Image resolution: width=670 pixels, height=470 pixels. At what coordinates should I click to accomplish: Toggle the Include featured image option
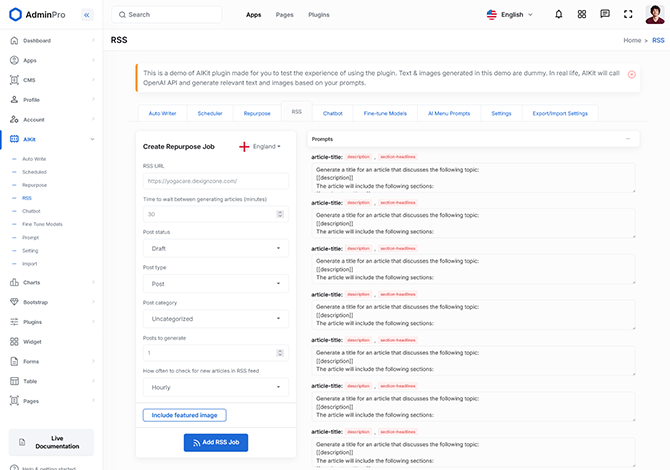pyautogui.click(x=185, y=415)
